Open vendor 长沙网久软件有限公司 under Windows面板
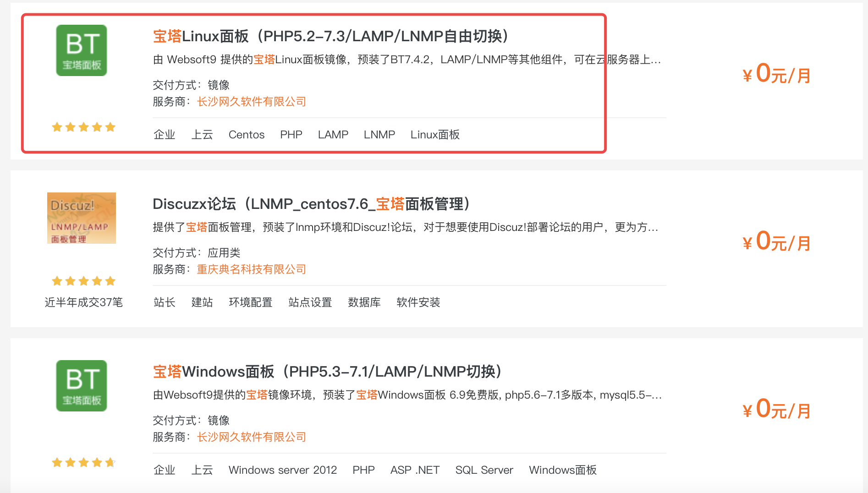 coord(252,437)
